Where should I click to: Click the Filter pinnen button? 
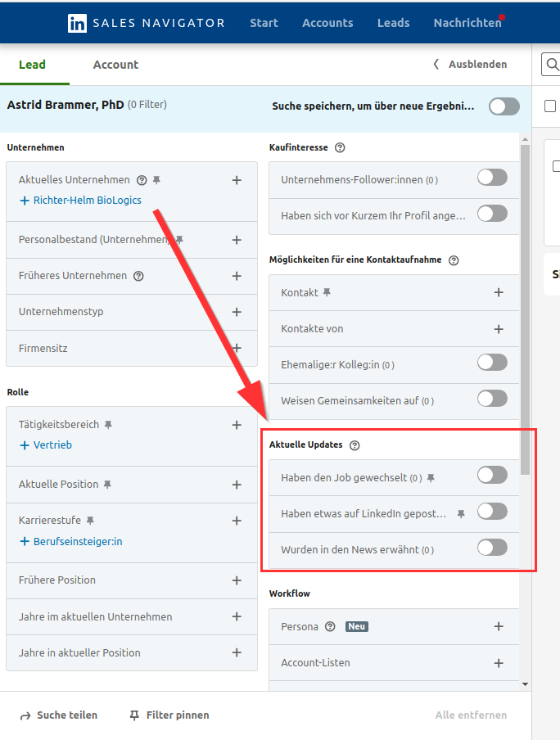click(169, 715)
